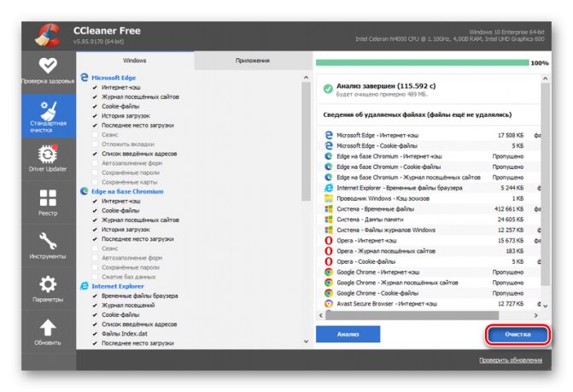Click icon of Система - Временные файлы result
The width and height of the screenshot is (573, 392).
pyautogui.click(x=329, y=209)
